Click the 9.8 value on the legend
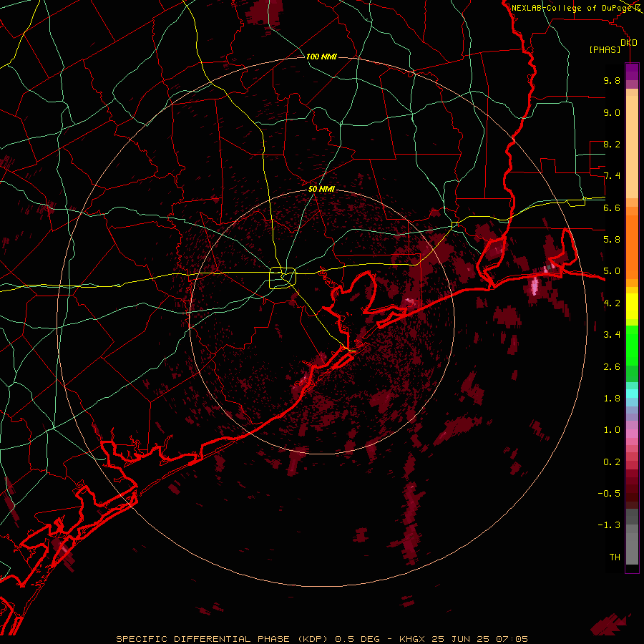Viewport: 644px width, 644px height. (612, 80)
